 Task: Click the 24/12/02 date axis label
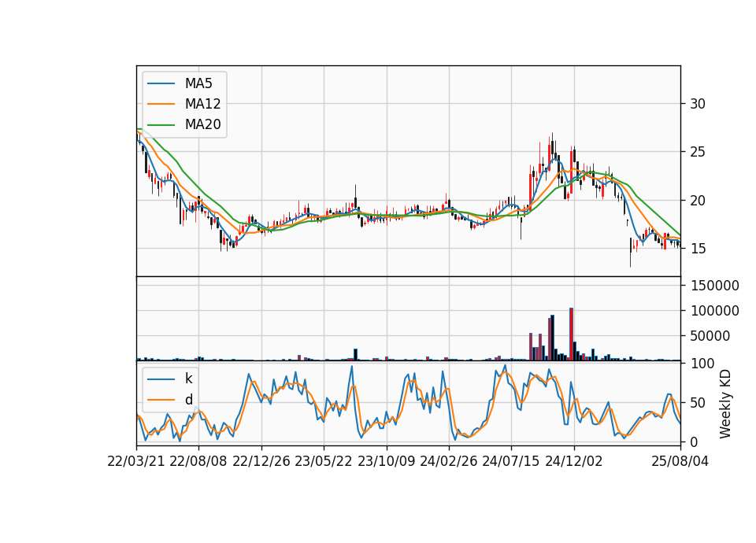click(574, 461)
